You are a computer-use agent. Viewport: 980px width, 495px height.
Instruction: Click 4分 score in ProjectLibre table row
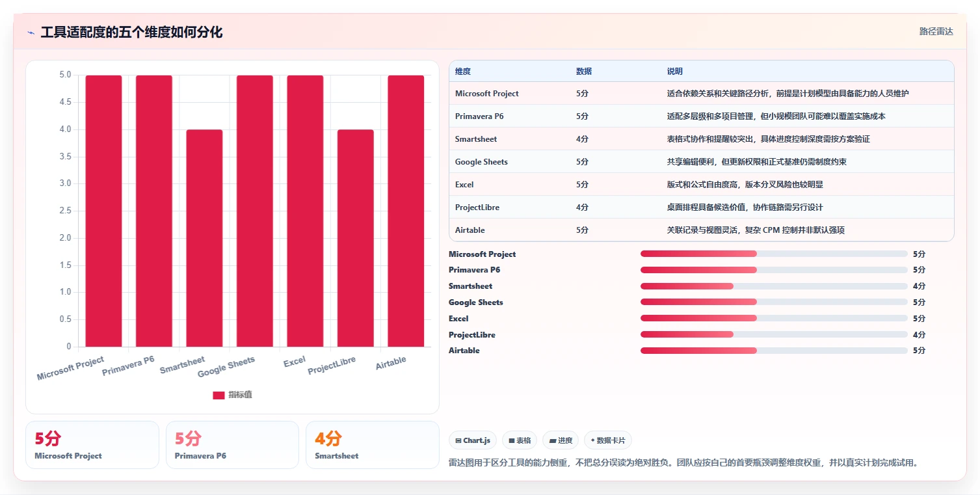point(582,207)
